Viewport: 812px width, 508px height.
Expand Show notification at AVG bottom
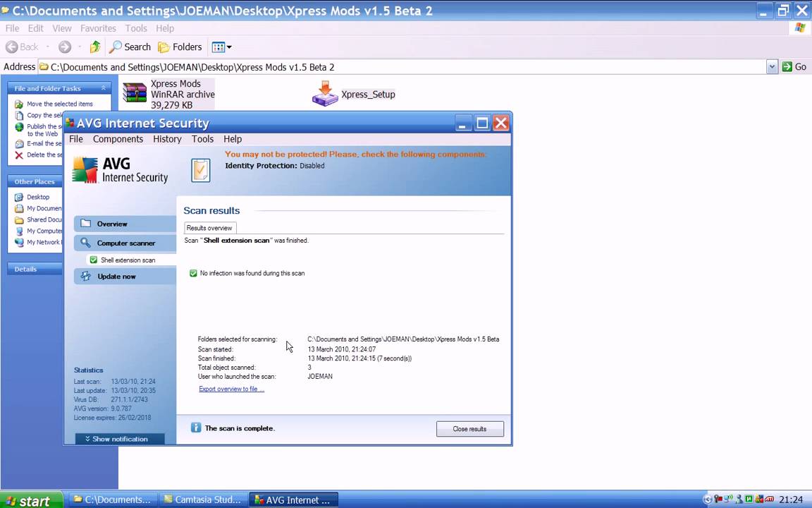click(x=120, y=439)
